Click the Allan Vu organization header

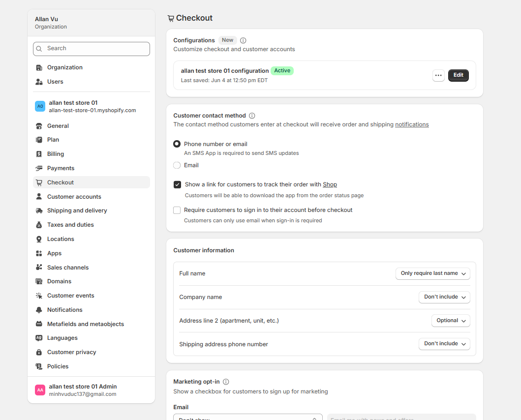point(92,23)
